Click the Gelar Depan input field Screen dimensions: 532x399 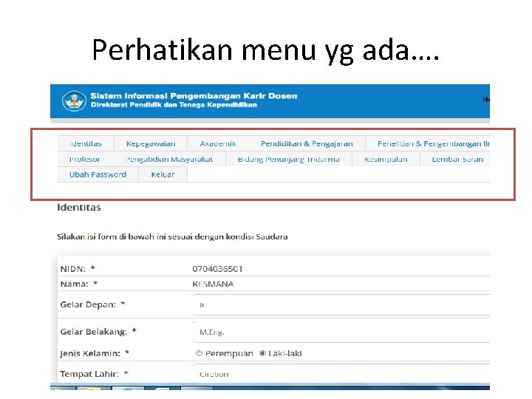point(341,304)
